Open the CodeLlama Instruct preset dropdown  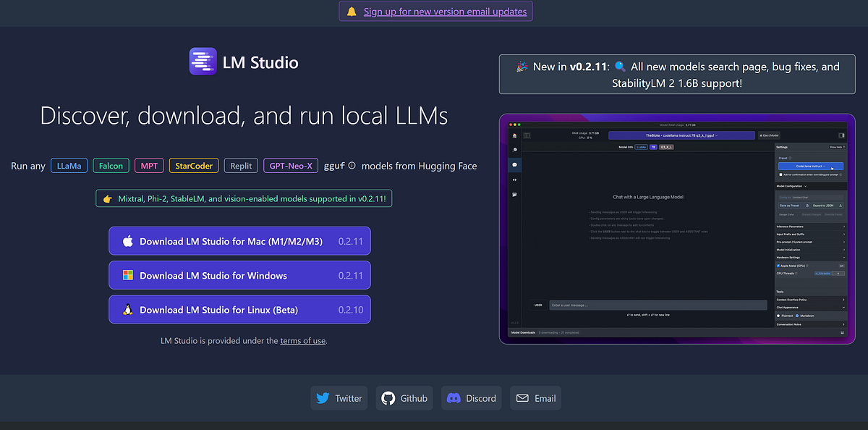[x=811, y=166]
